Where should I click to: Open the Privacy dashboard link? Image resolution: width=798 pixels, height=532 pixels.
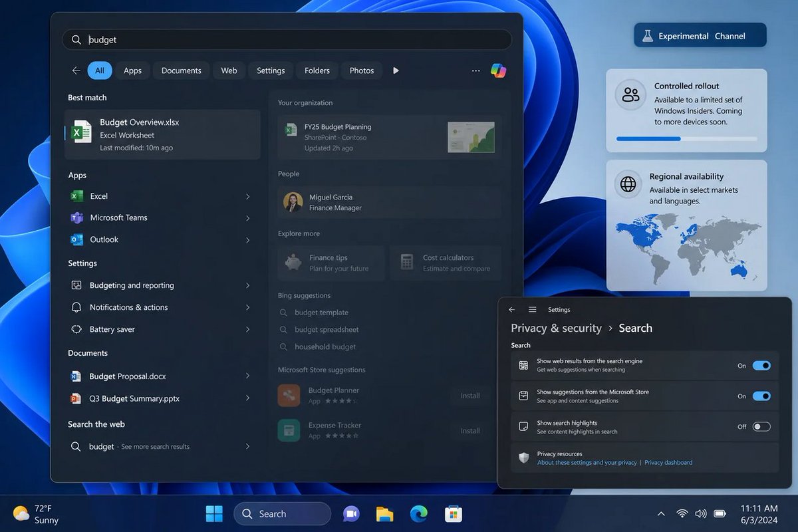pos(668,463)
